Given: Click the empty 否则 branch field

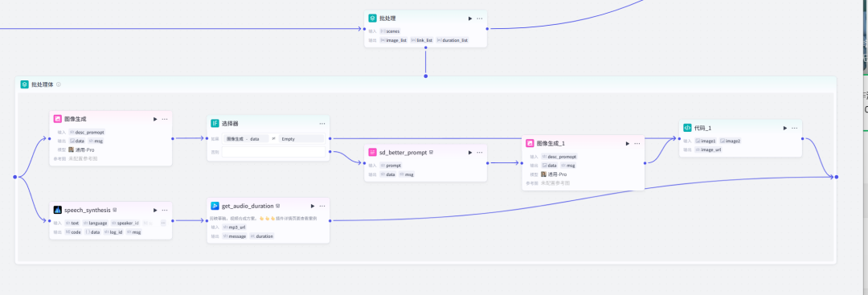Looking at the screenshot, I should coord(273,151).
